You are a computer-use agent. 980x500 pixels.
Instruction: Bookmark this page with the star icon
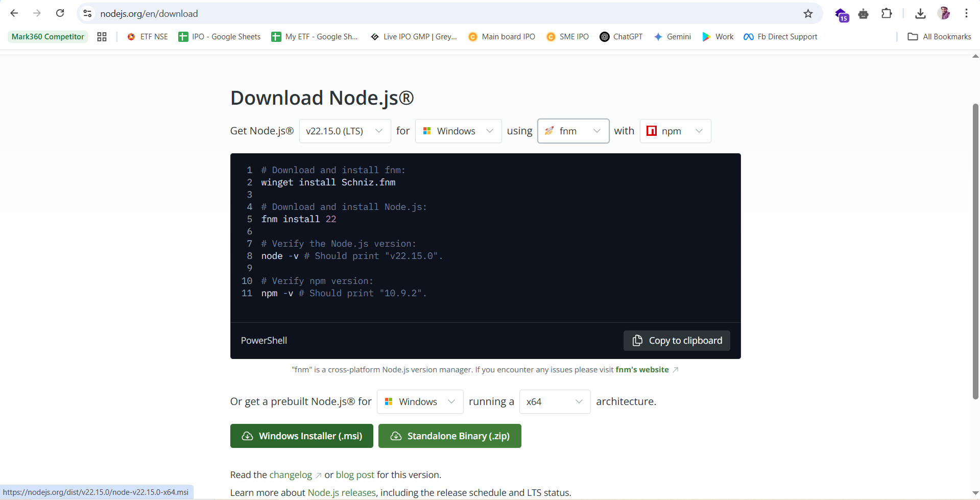(x=808, y=14)
